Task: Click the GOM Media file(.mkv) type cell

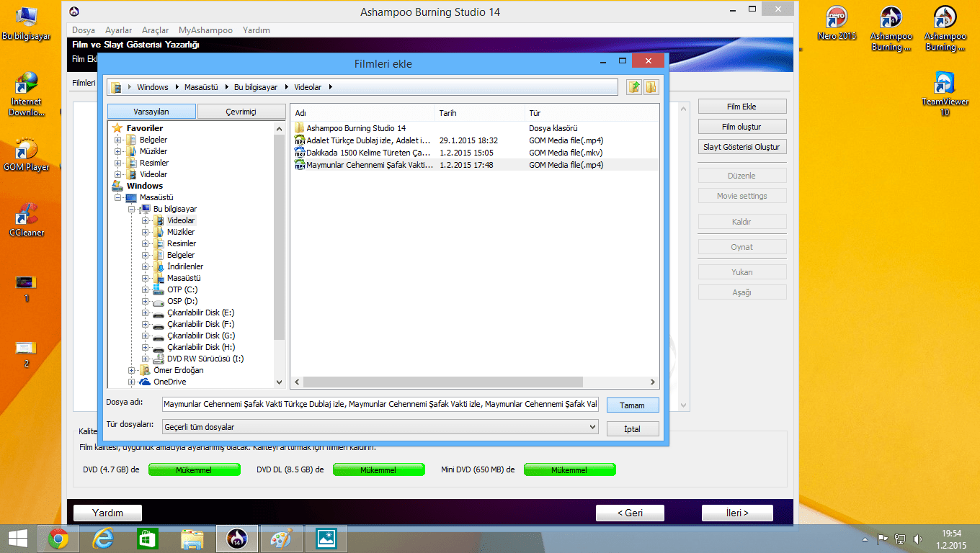Action: pyautogui.click(x=566, y=153)
